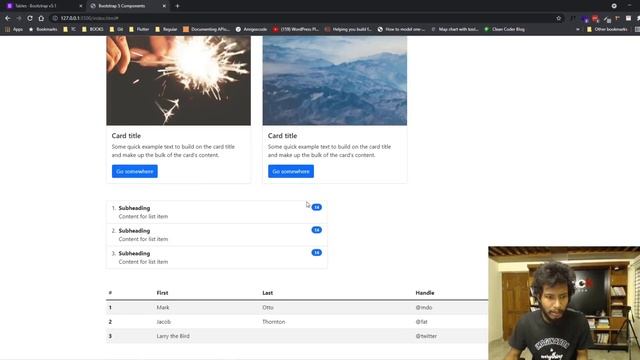Screen dimensions: 640x360
Task: Select the second Subheading list item
Action: pos(216,235)
